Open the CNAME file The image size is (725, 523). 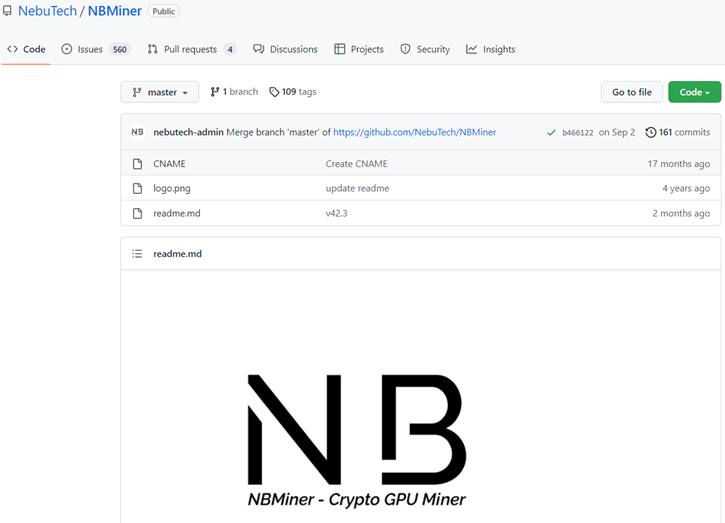pyautogui.click(x=169, y=164)
